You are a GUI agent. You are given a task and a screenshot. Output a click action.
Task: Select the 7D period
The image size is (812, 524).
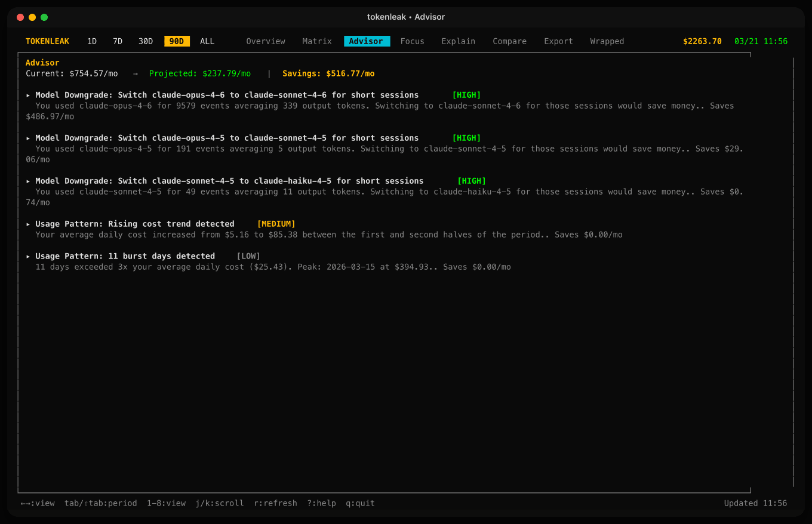tap(118, 41)
